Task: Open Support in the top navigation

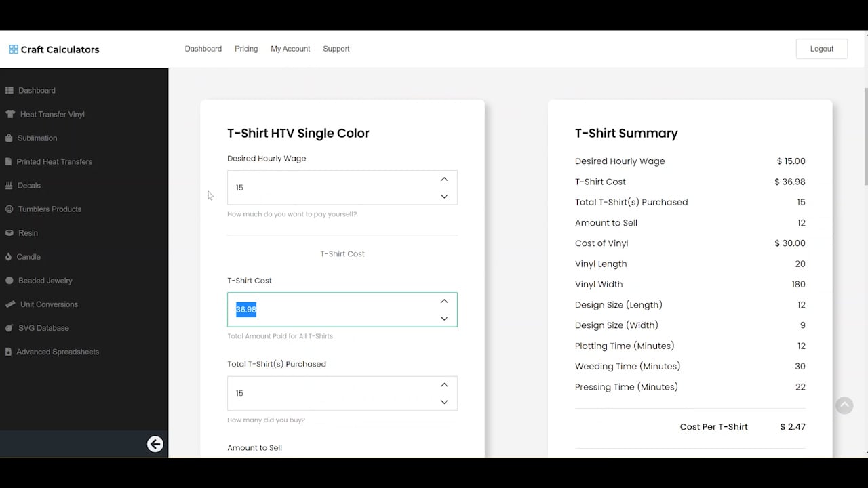Action: [336, 49]
